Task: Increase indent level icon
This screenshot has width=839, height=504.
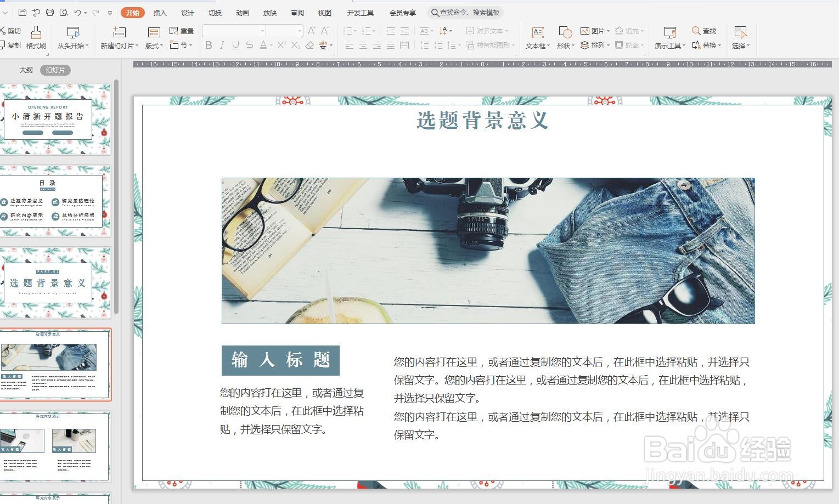Action: click(x=404, y=31)
